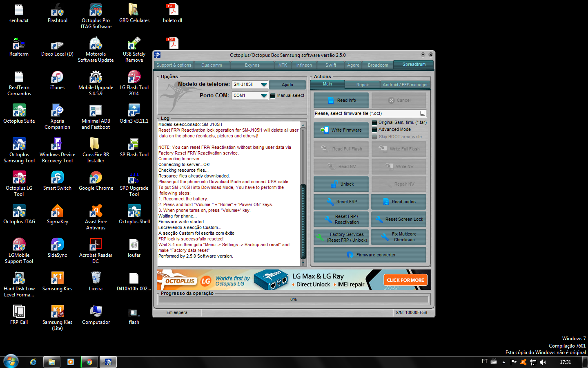The height and width of the screenshot is (368, 588).
Task: Open Realterm desktop shortcut
Action: point(19,46)
